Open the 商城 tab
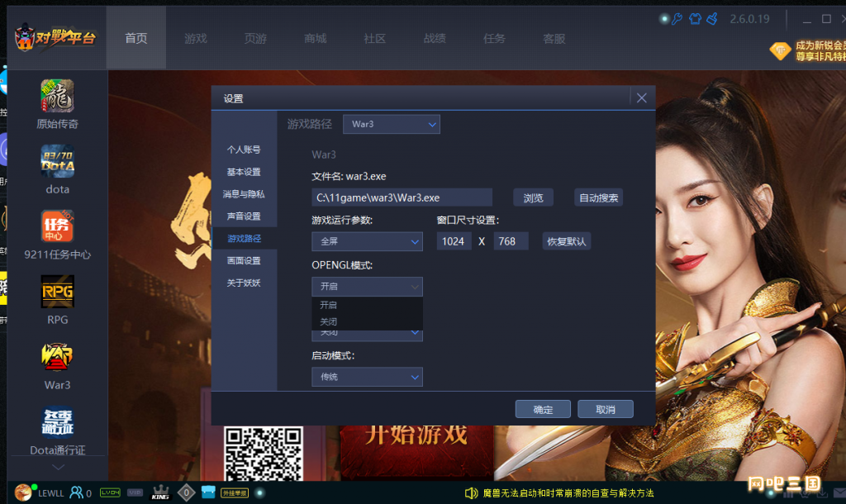The width and height of the screenshot is (846, 504). pyautogui.click(x=315, y=38)
